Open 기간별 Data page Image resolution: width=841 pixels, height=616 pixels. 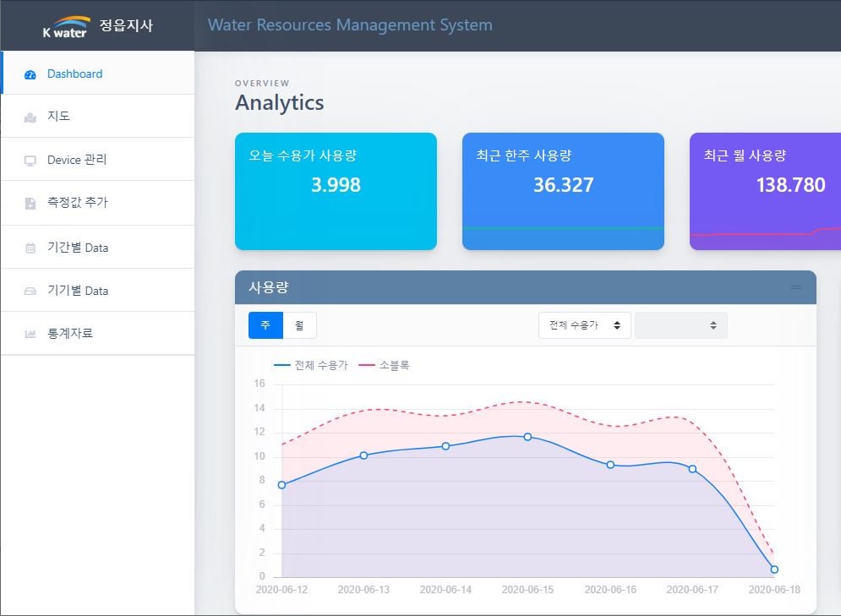[x=97, y=247]
